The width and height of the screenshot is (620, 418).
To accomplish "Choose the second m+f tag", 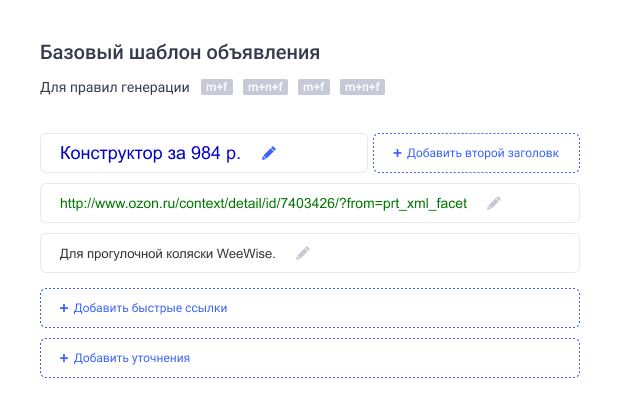I will tap(314, 88).
